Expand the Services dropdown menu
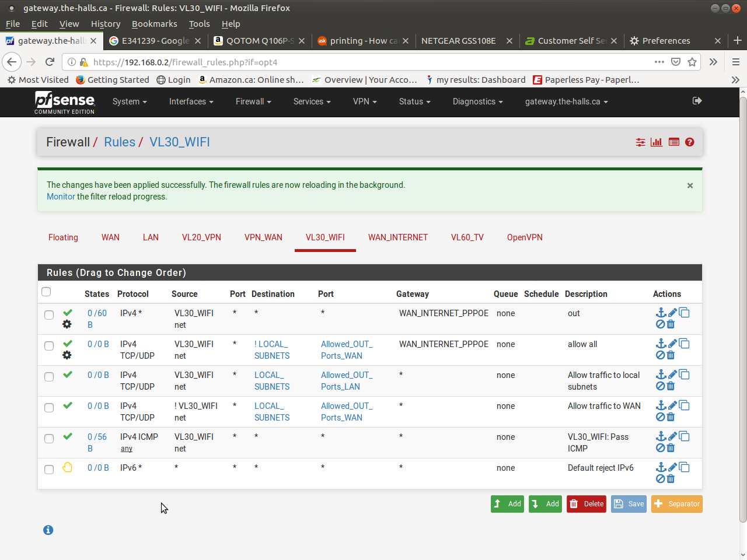Image resolution: width=747 pixels, height=560 pixels. point(312,101)
